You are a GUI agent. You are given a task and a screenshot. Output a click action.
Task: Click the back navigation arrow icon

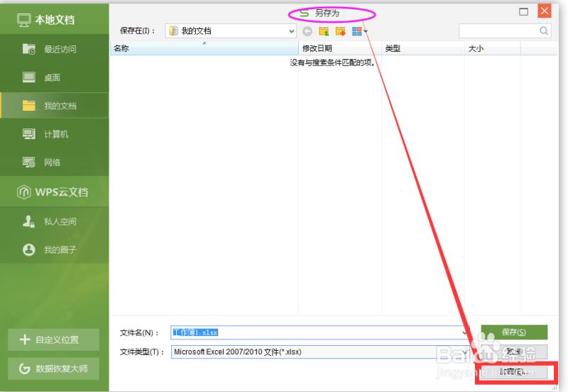coord(307,31)
